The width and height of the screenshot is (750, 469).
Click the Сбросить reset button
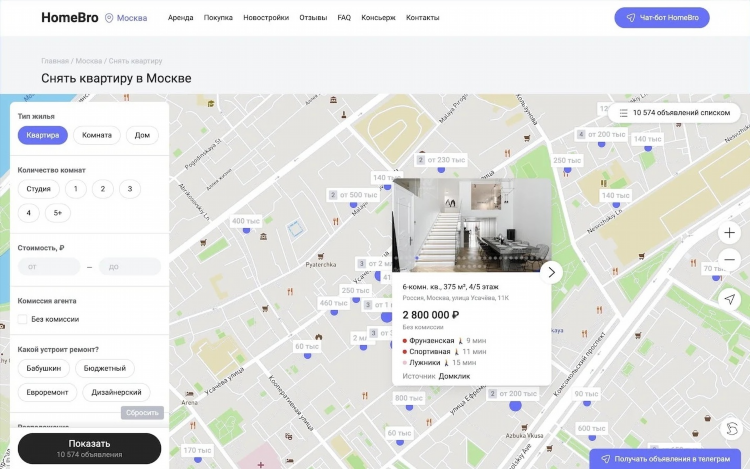coord(142,413)
